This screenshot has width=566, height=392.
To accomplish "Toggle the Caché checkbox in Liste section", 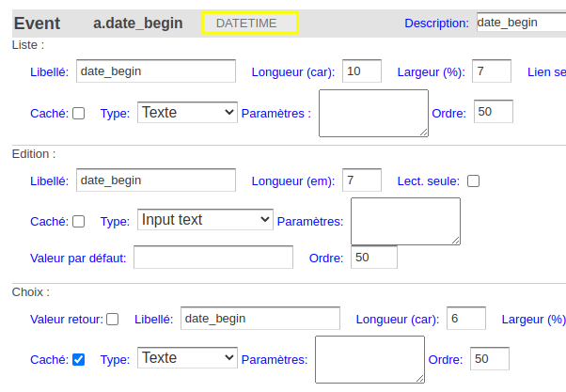I will pyautogui.click(x=78, y=114).
